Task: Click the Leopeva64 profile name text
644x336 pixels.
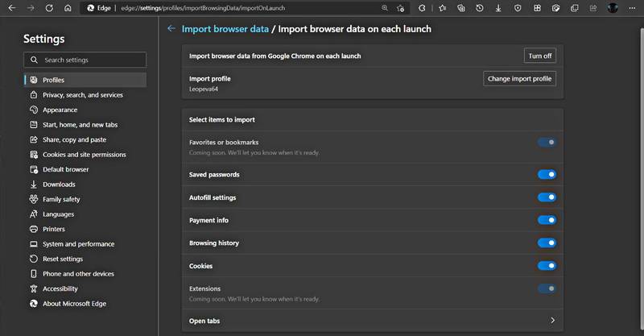Action: (204, 89)
